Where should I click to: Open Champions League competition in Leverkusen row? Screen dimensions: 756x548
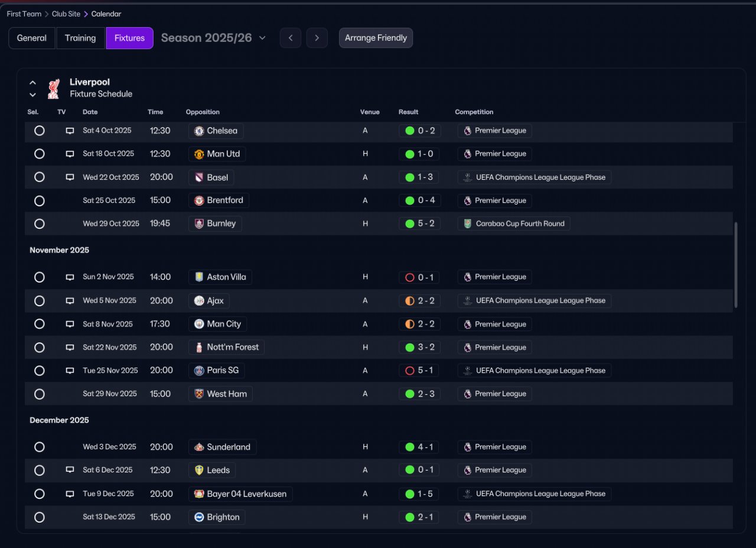(535, 494)
